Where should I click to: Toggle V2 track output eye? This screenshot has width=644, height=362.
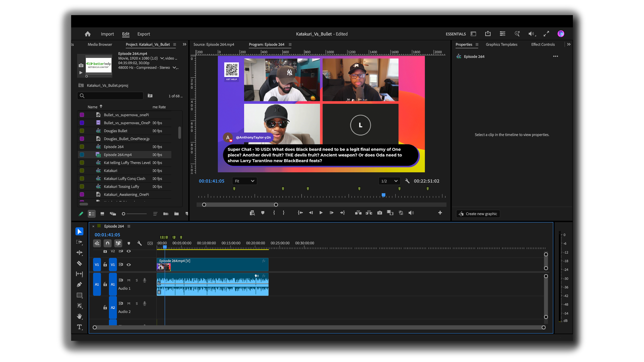(129, 251)
